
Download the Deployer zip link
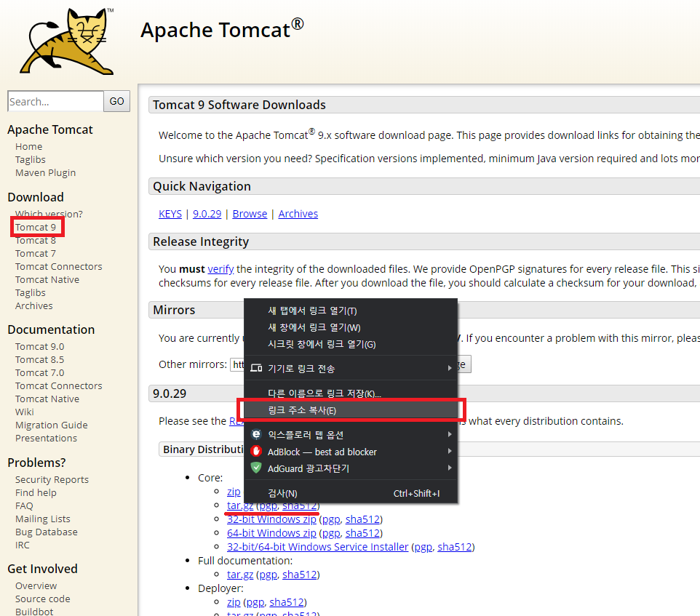(234, 602)
